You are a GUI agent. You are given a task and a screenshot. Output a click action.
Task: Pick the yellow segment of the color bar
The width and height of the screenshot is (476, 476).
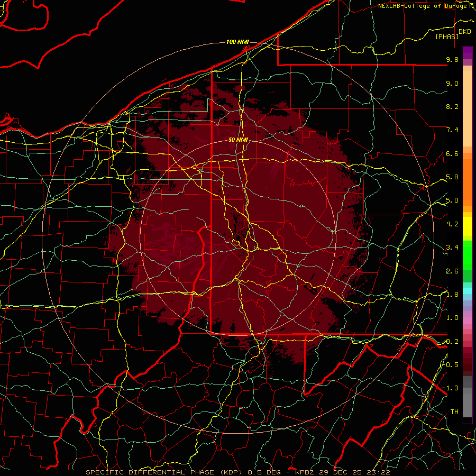(x=467, y=226)
